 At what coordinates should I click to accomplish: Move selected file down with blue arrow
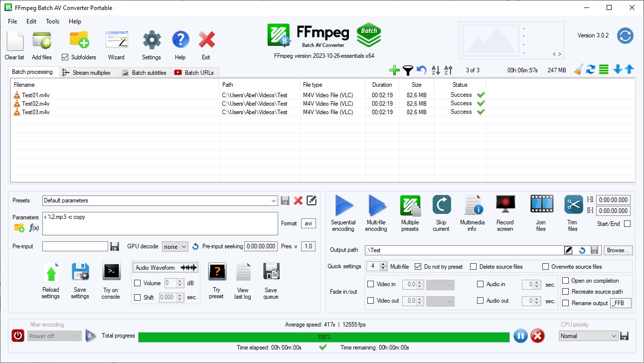618,70
